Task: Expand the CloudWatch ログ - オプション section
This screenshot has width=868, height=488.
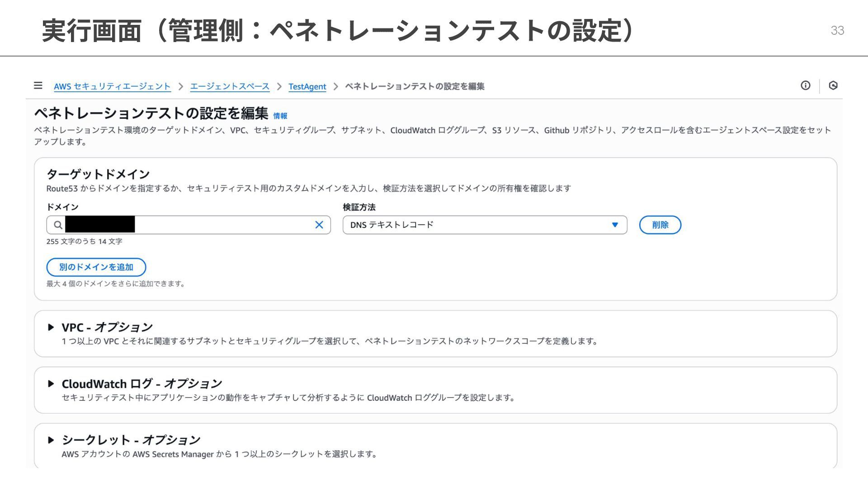Action: click(x=142, y=384)
